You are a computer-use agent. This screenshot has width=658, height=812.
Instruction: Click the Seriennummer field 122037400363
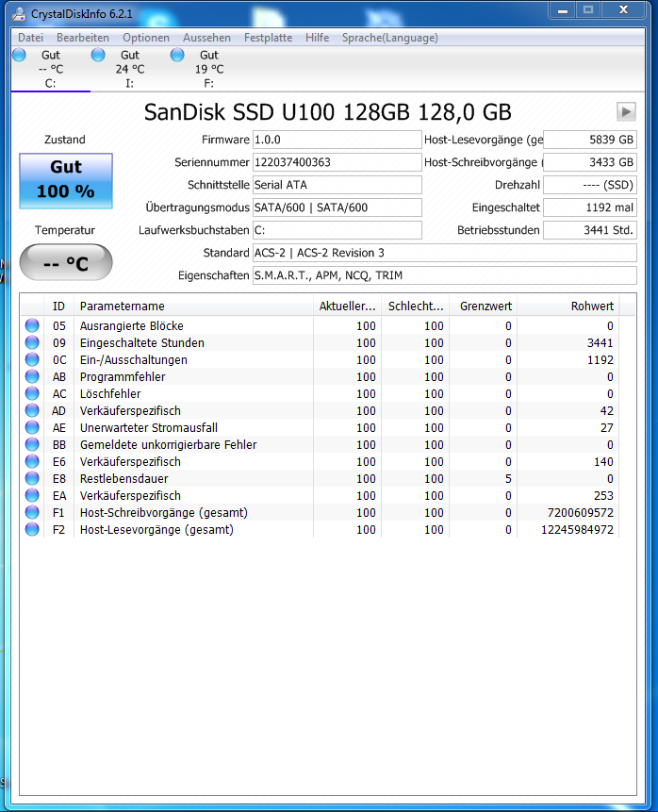337,162
